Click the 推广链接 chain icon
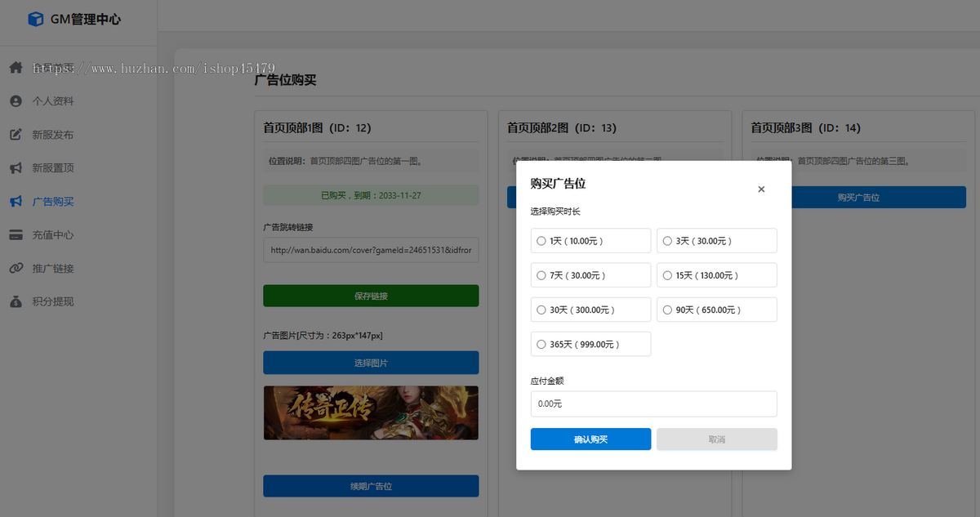The height and width of the screenshot is (517, 980). (x=16, y=269)
